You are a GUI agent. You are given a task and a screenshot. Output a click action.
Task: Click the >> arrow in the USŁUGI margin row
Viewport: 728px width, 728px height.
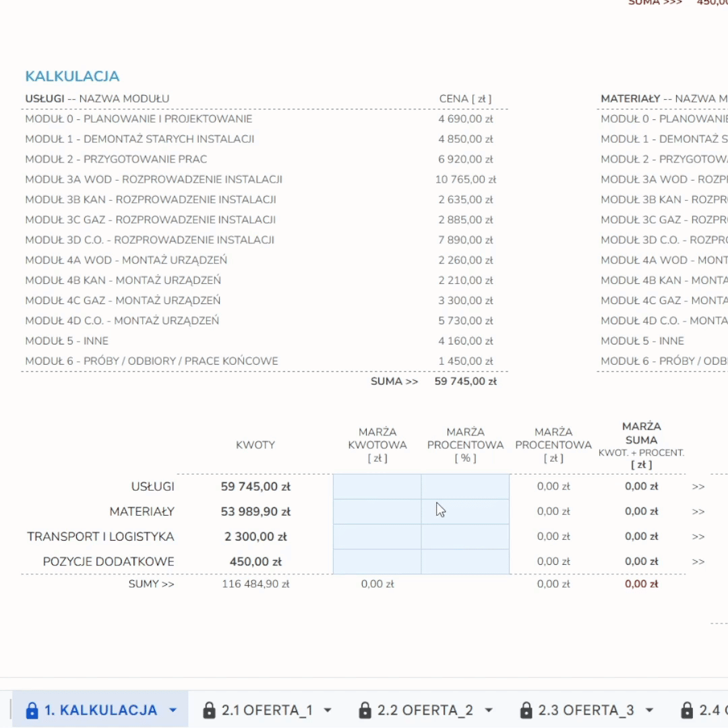(698, 487)
